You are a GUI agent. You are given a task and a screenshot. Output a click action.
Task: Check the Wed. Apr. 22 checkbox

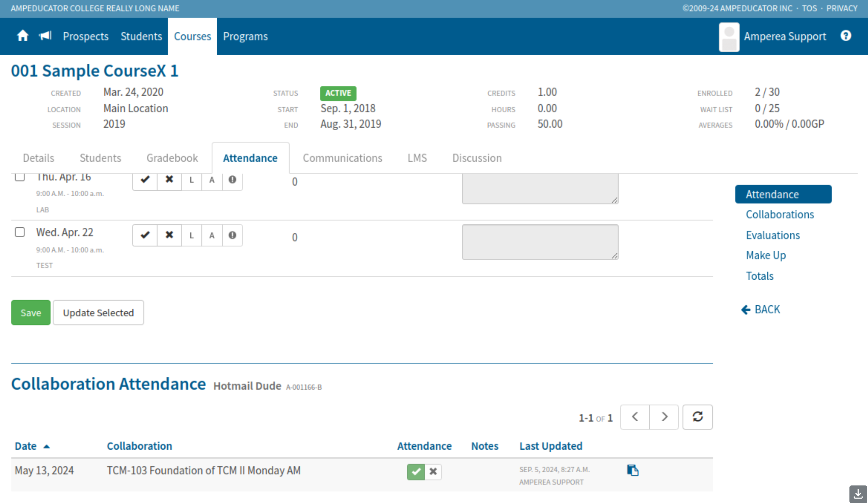coord(20,232)
